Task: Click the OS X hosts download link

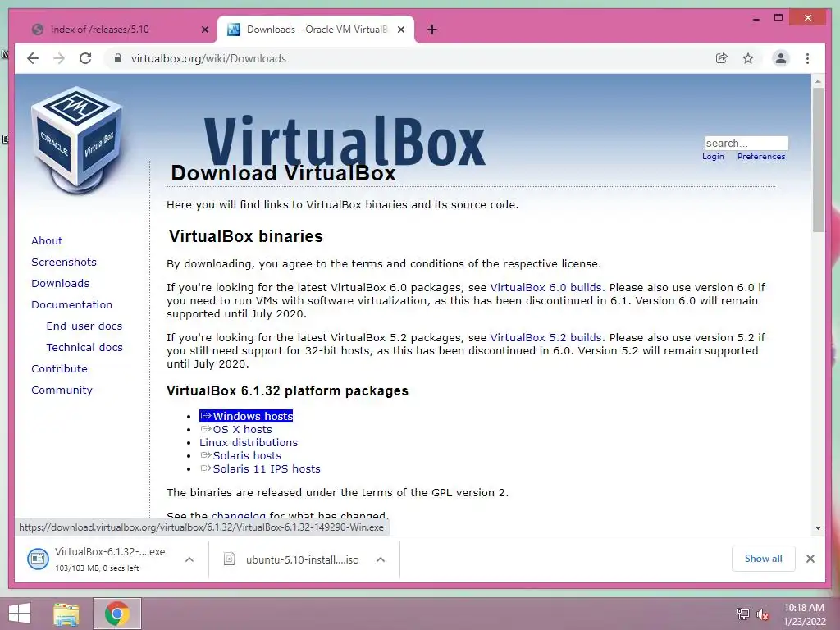Action: click(x=236, y=430)
